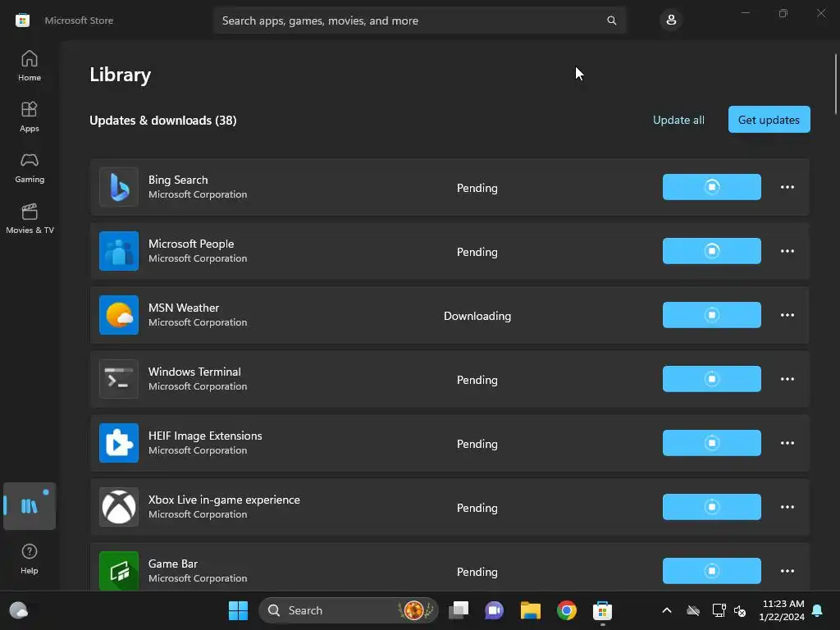Screen dimensions: 840x630
Task: Open more options for Windows Terminal
Action: 787,379
